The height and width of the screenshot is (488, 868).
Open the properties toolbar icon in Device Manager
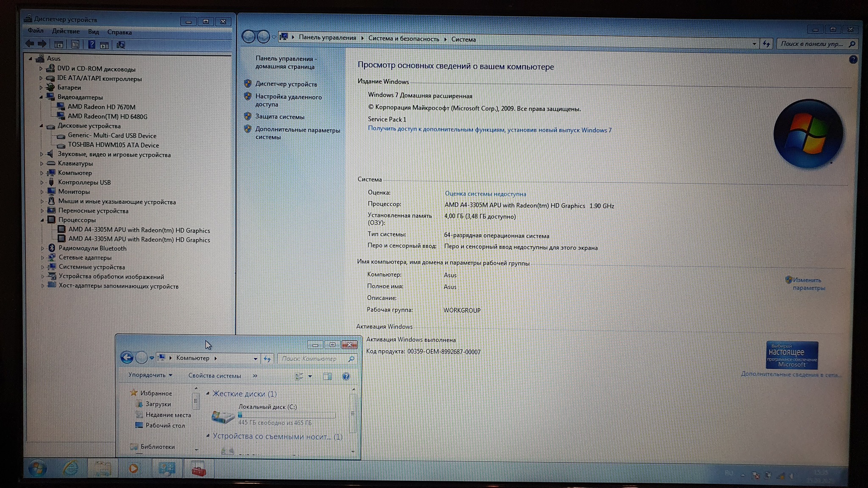[x=75, y=44]
